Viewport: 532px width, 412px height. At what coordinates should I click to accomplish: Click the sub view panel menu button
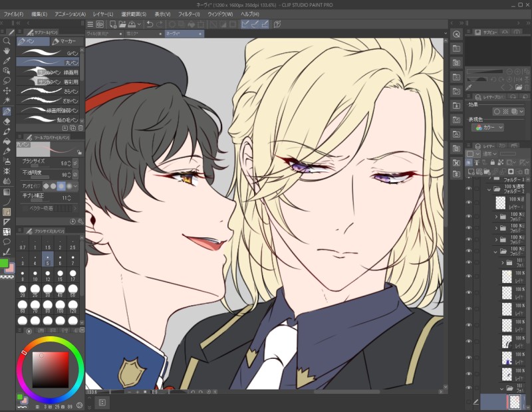coord(468,32)
